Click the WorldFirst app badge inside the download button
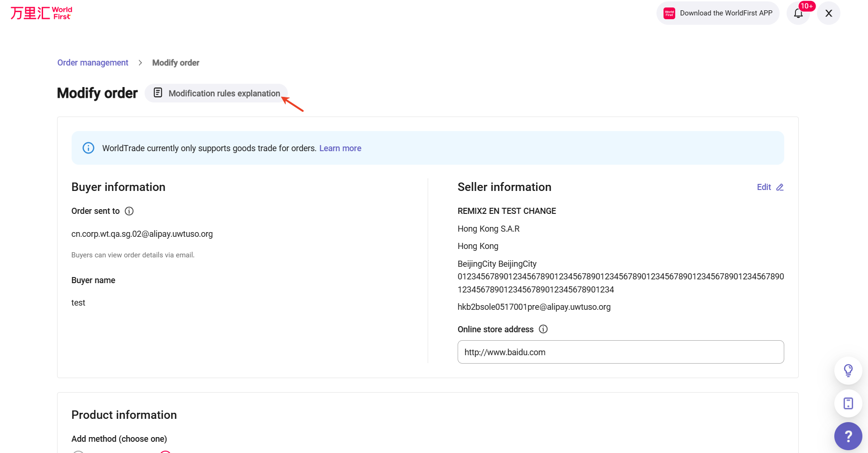This screenshot has height=453, width=868. click(669, 13)
